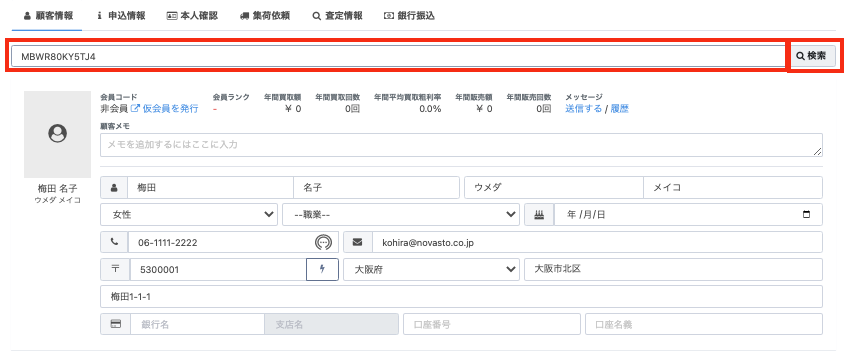852x363 pixels.
Task: Click the 年間平均買取粗利率 value 0.0%
Action: (x=430, y=109)
